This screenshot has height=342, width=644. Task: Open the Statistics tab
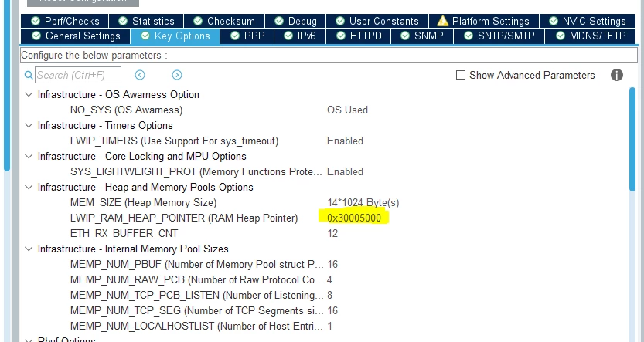coord(146,21)
